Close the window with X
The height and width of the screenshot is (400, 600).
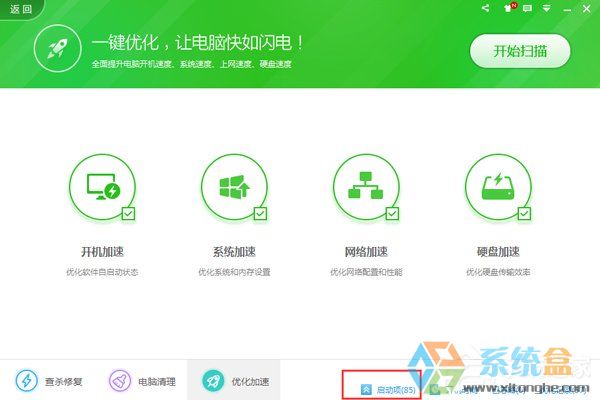[586, 8]
